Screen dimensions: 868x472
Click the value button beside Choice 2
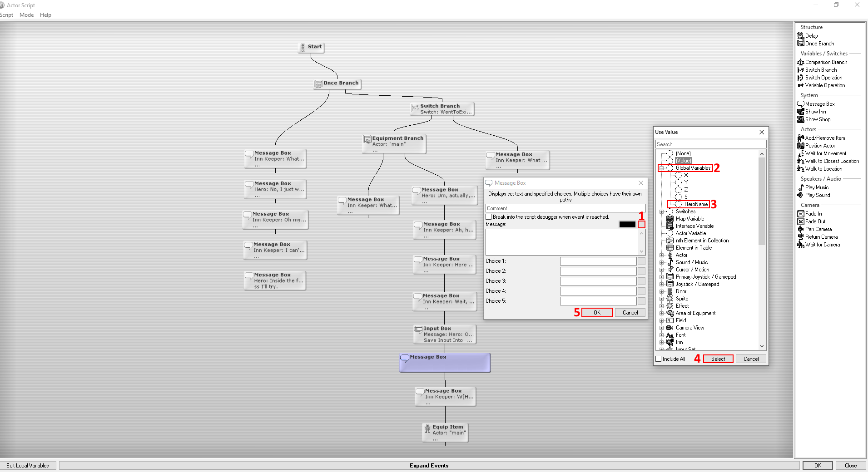coord(641,271)
